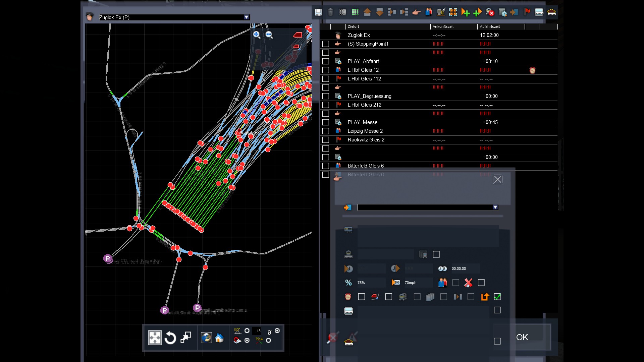The width and height of the screenshot is (644, 362).
Task: Check the box beside PLAY_Abfahrt row
Action: [x=325, y=61]
